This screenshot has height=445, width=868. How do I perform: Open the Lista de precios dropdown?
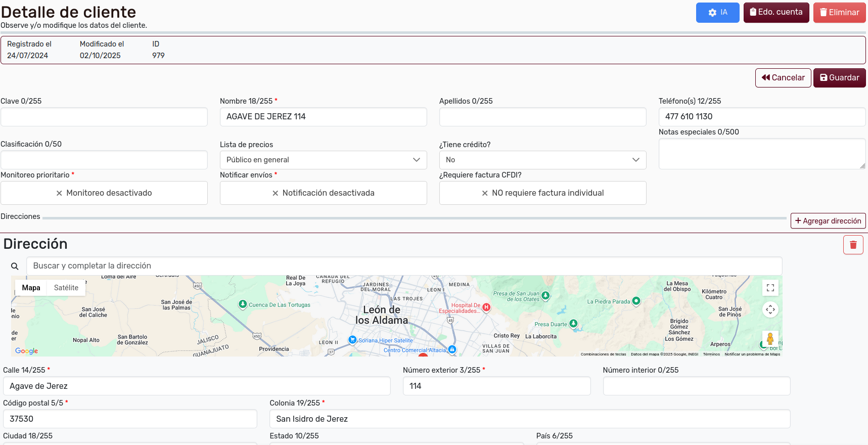[324, 160]
